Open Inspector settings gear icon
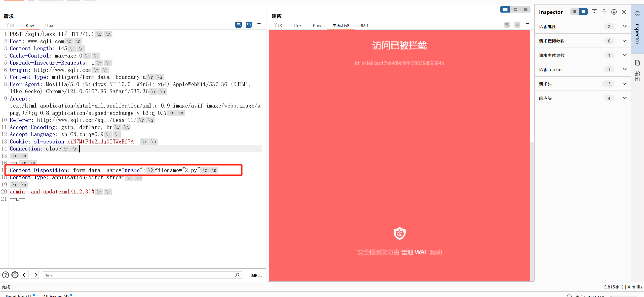This screenshot has height=297, width=644. 614,12
